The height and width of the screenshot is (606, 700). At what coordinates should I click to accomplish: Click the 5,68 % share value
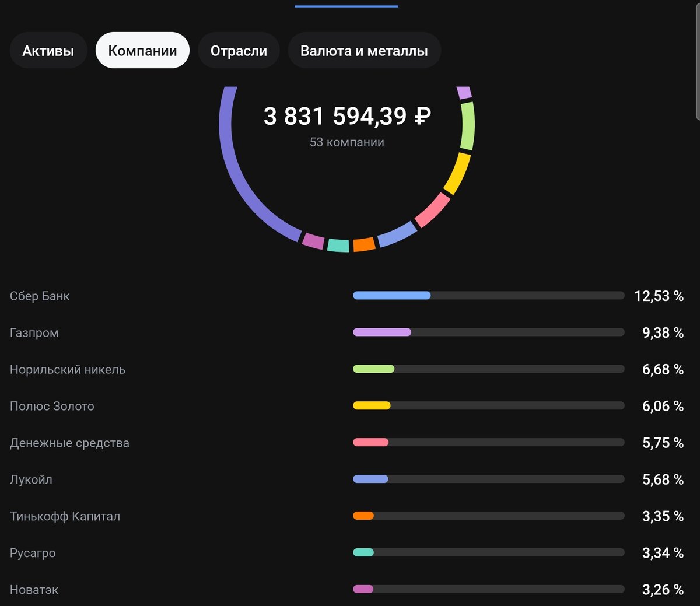(x=663, y=480)
